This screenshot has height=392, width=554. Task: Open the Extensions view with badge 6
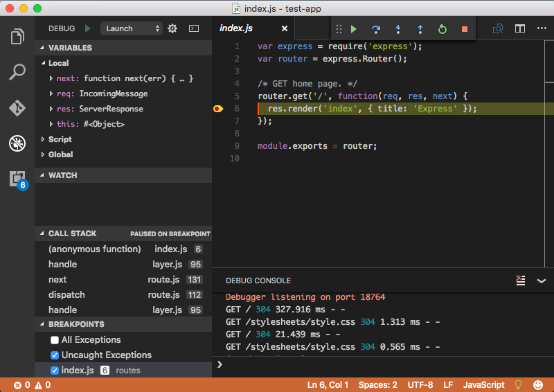click(17, 179)
